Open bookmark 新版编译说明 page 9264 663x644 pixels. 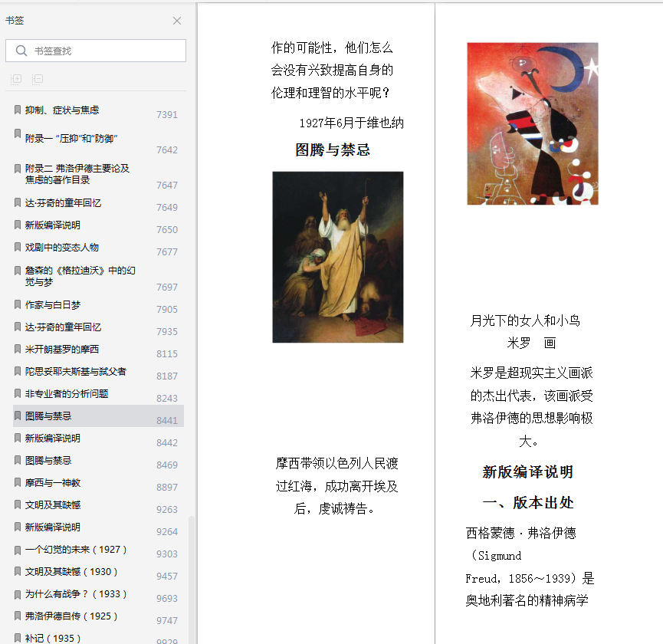coord(52,527)
